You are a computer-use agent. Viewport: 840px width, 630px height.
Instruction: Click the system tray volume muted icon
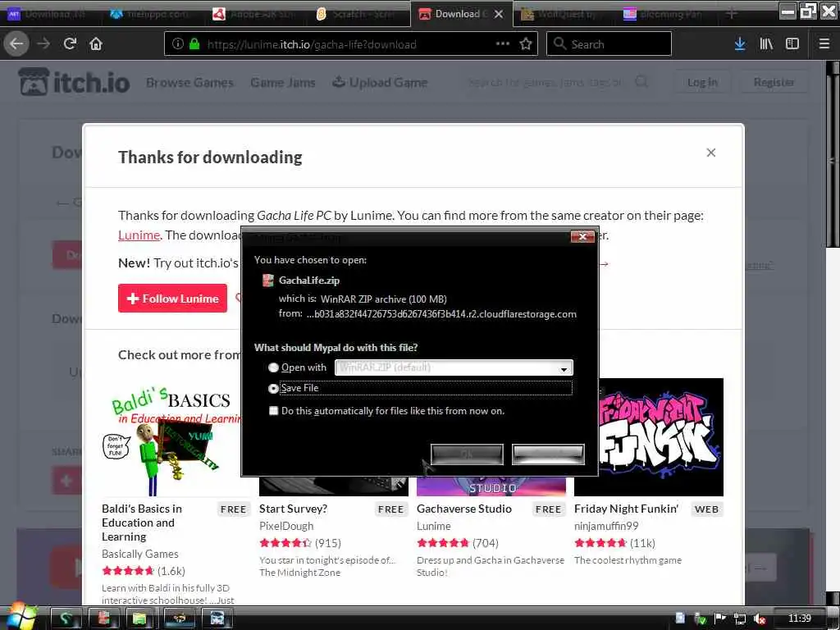tap(759, 619)
